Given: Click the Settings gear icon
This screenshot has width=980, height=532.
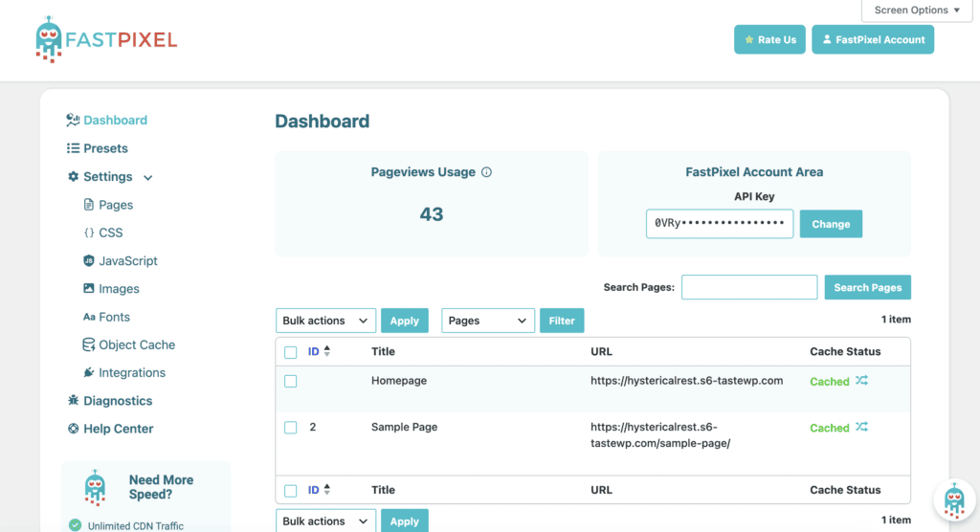Looking at the screenshot, I should pos(73,176).
